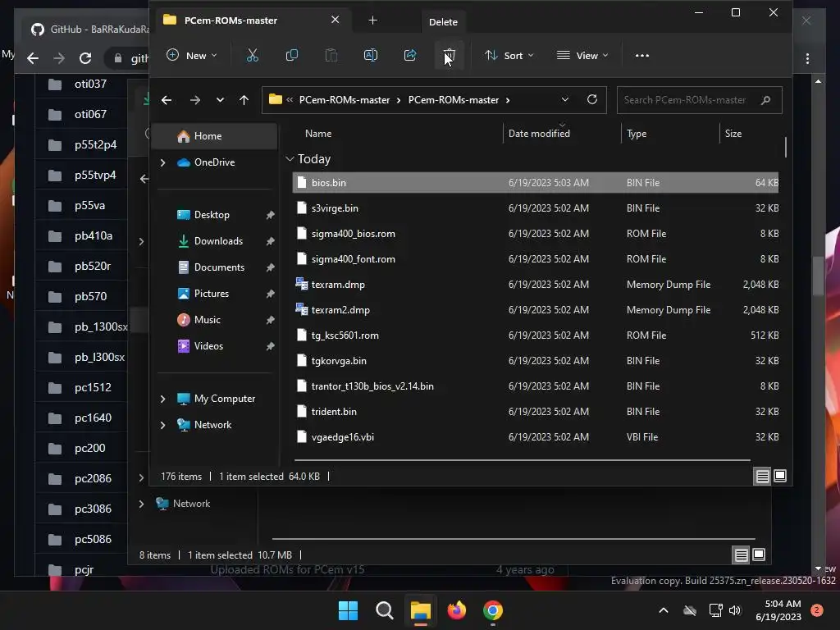Screen dimensions: 840x630
Task: Select the trident.bin file
Action: tap(535, 412)
